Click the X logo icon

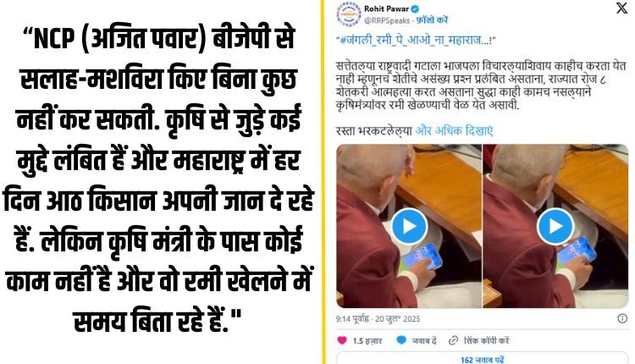[x=621, y=8]
